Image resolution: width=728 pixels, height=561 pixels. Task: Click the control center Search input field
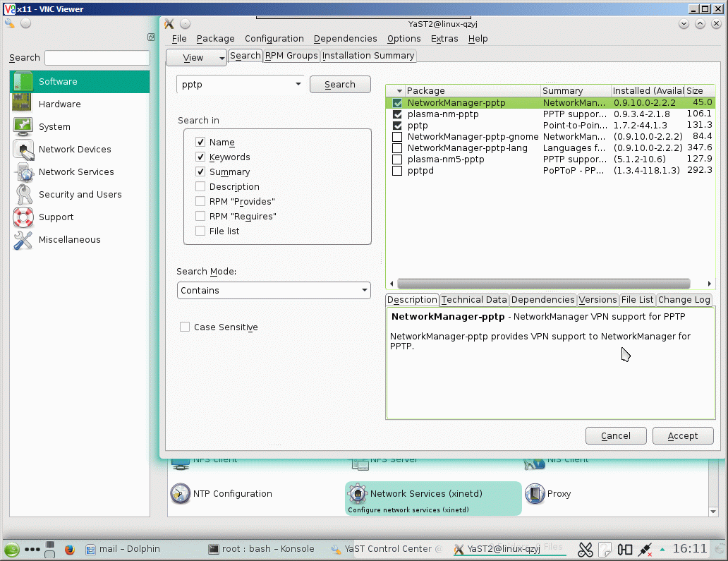(x=97, y=58)
